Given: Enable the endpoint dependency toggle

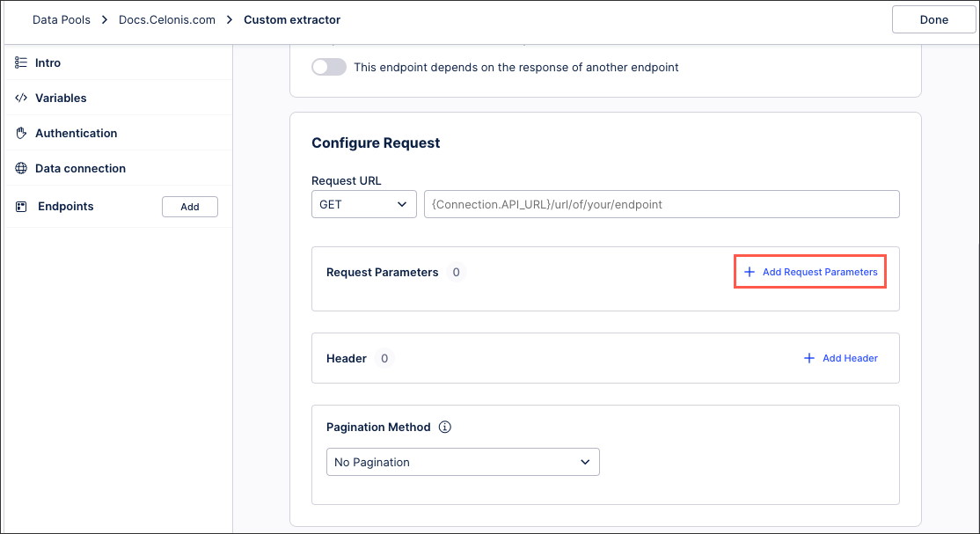Looking at the screenshot, I should (x=329, y=67).
